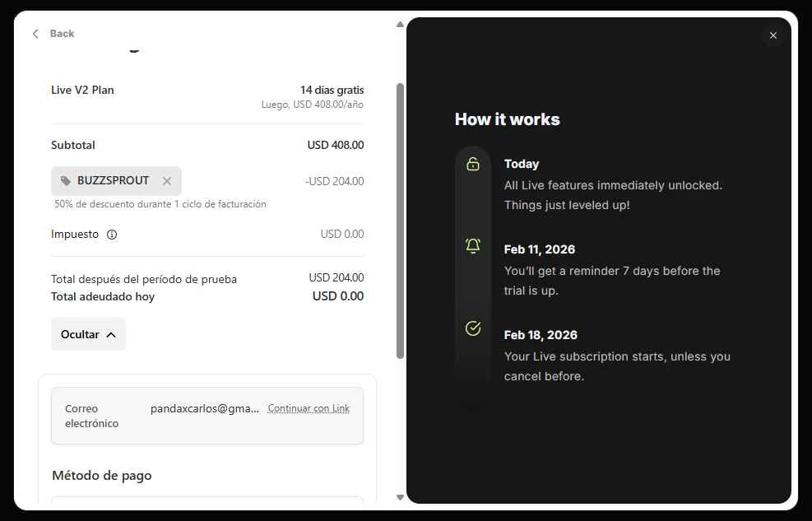Click the Live V2 Plan label
The height and width of the screenshot is (521, 812).
(82, 90)
